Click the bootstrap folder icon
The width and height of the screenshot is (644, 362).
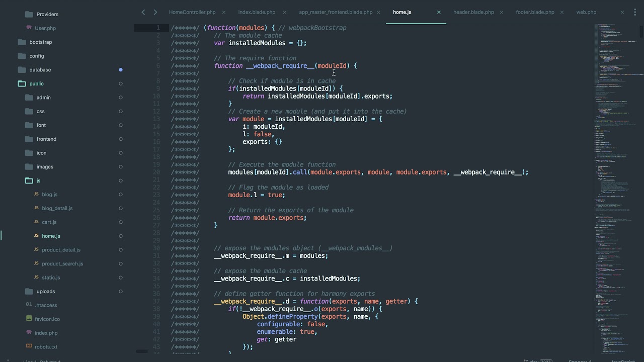[x=22, y=42]
